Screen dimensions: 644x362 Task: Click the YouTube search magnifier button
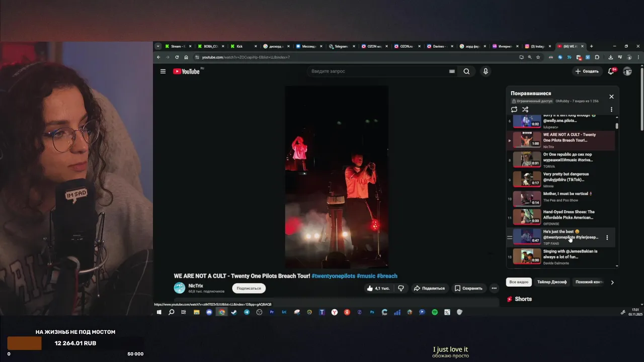[466, 71]
